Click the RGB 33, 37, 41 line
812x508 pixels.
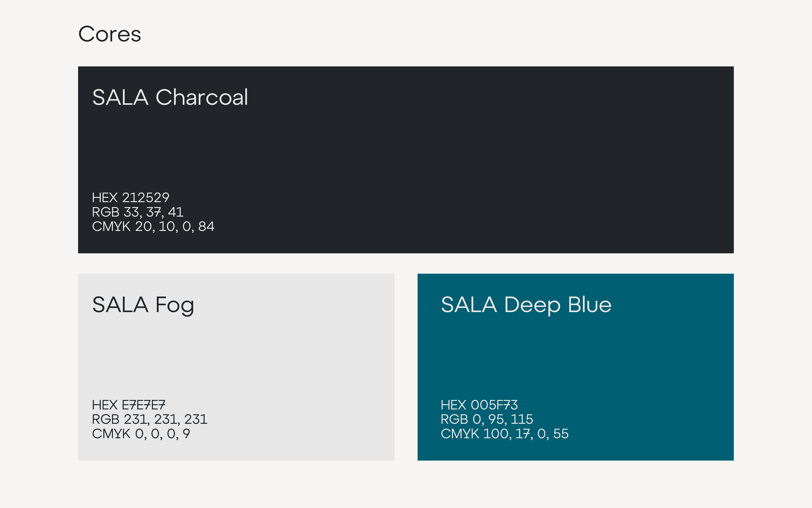pyautogui.click(x=138, y=212)
